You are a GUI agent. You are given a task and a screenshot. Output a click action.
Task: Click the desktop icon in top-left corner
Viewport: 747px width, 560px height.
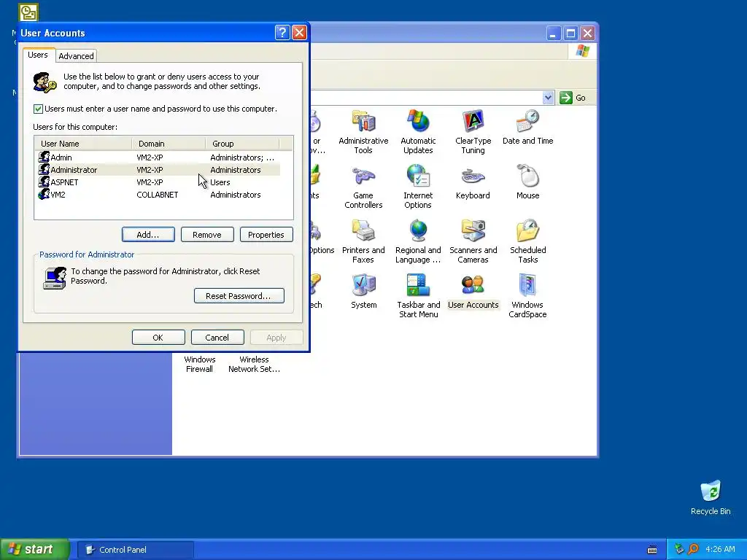click(28, 12)
